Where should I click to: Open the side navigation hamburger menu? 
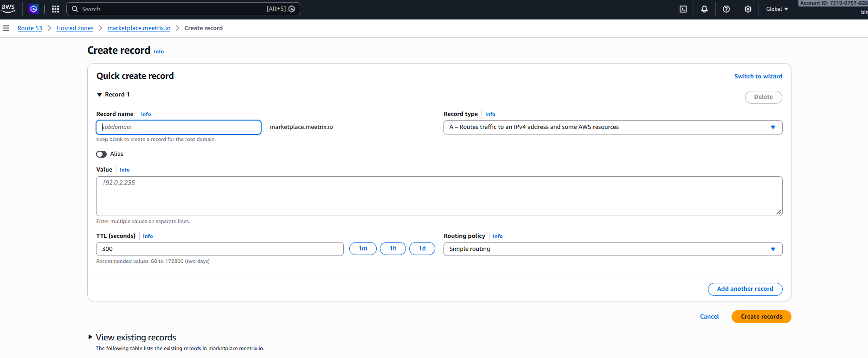pyautogui.click(x=6, y=28)
